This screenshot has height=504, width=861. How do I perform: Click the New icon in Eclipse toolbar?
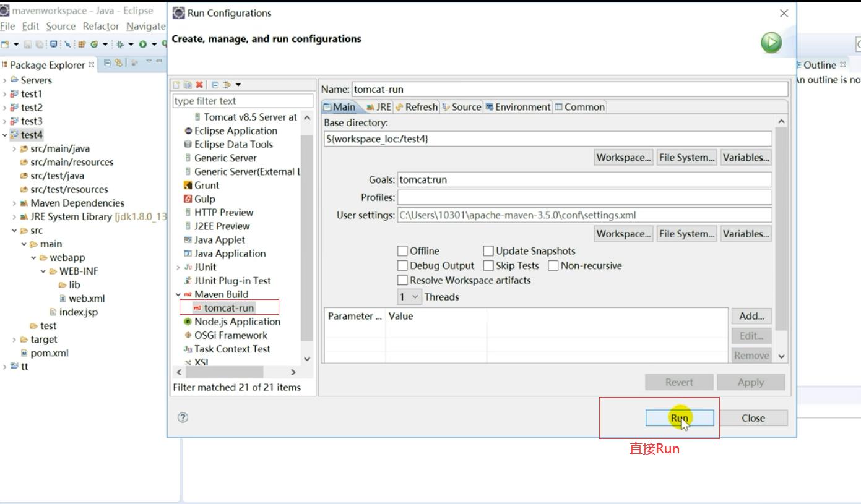tap(5, 44)
